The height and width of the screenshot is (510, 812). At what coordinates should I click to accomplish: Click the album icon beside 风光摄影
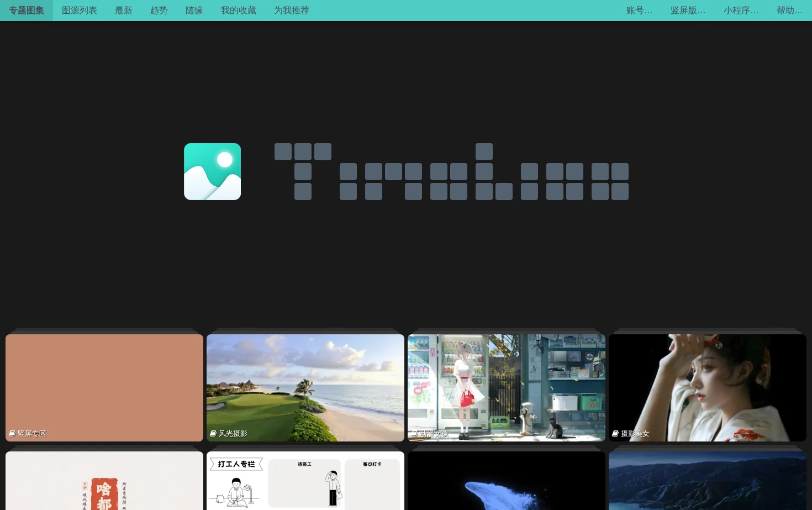(x=213, y=434)
